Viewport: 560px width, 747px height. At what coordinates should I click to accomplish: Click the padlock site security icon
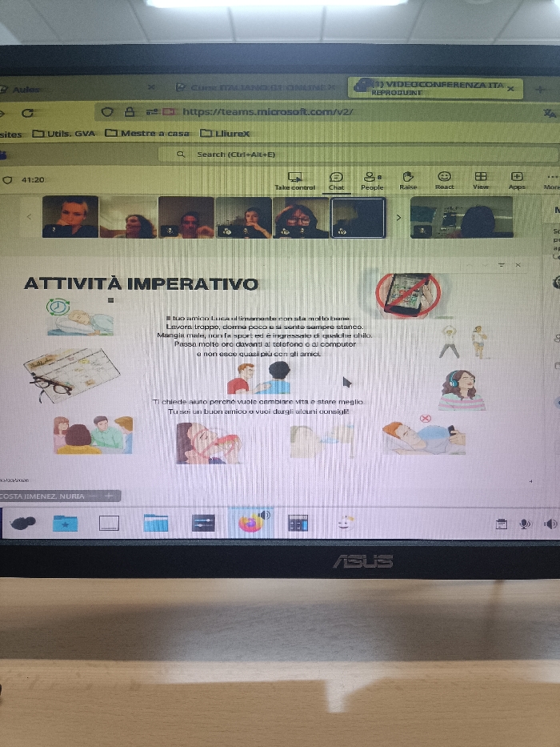[129, 112]
